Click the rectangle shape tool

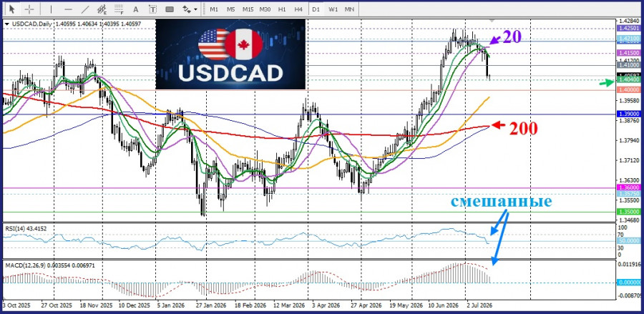click(169, 9)
